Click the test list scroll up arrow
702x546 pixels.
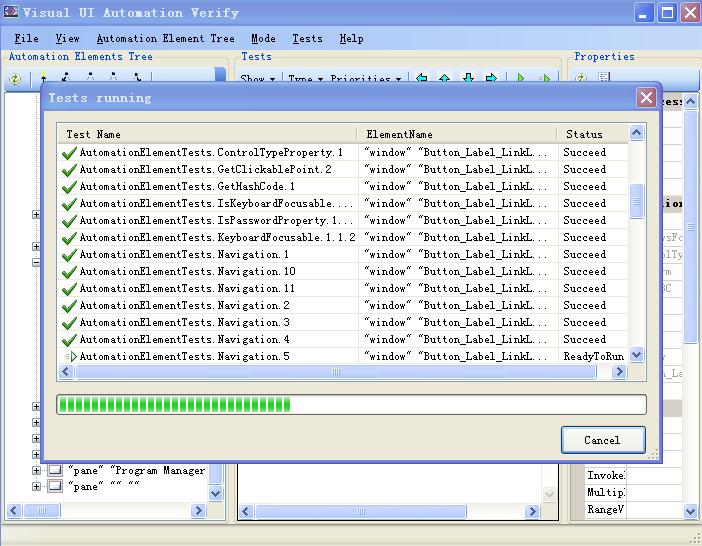(x=636, y=132)
